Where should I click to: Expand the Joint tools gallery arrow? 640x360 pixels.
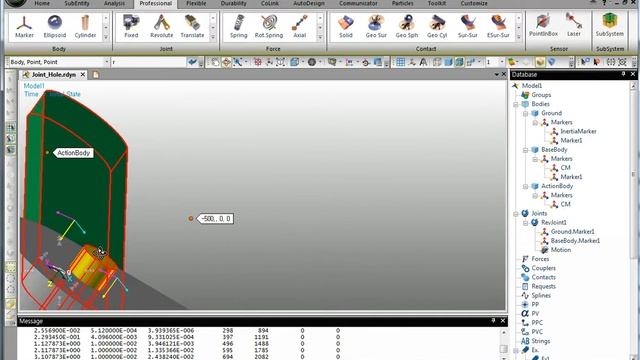(x=213, y=37)
